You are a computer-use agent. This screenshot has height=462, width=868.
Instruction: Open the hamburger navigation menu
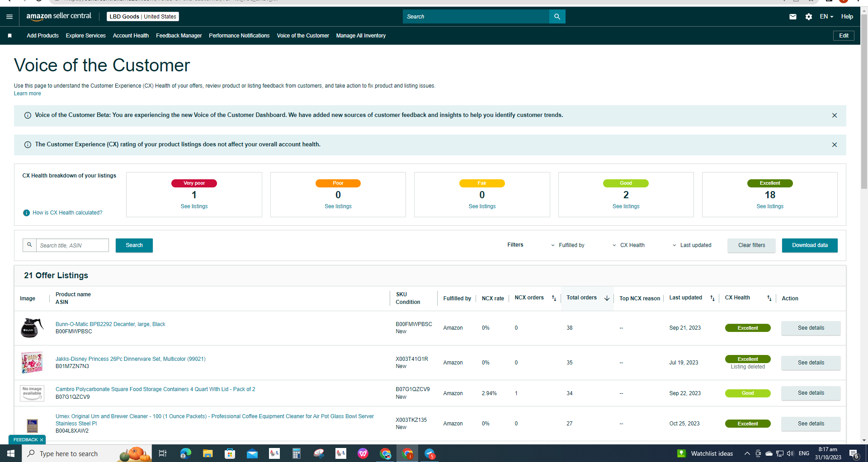click(9, 17)
